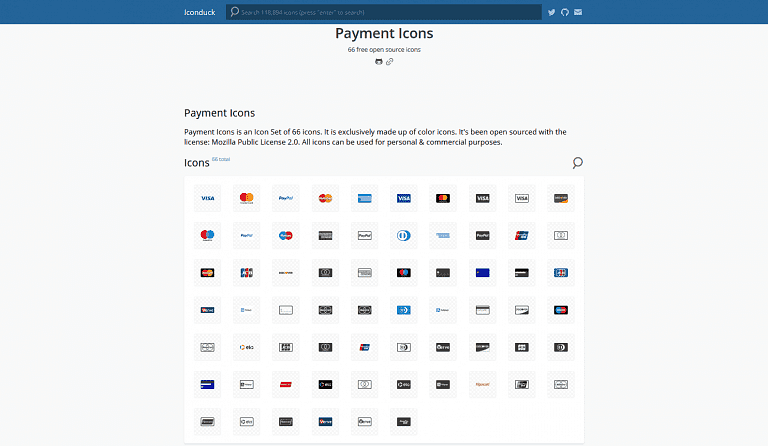Pick the Verve on dark blue card icon

tap(325, 422)
